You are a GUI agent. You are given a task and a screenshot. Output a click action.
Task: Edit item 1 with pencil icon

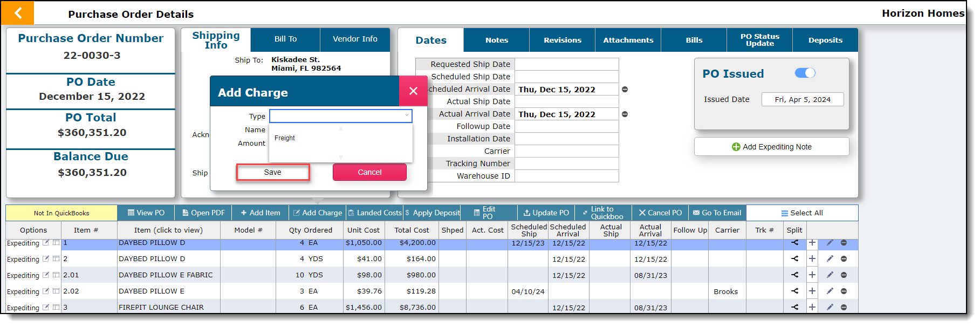click(x=830, y=243)
